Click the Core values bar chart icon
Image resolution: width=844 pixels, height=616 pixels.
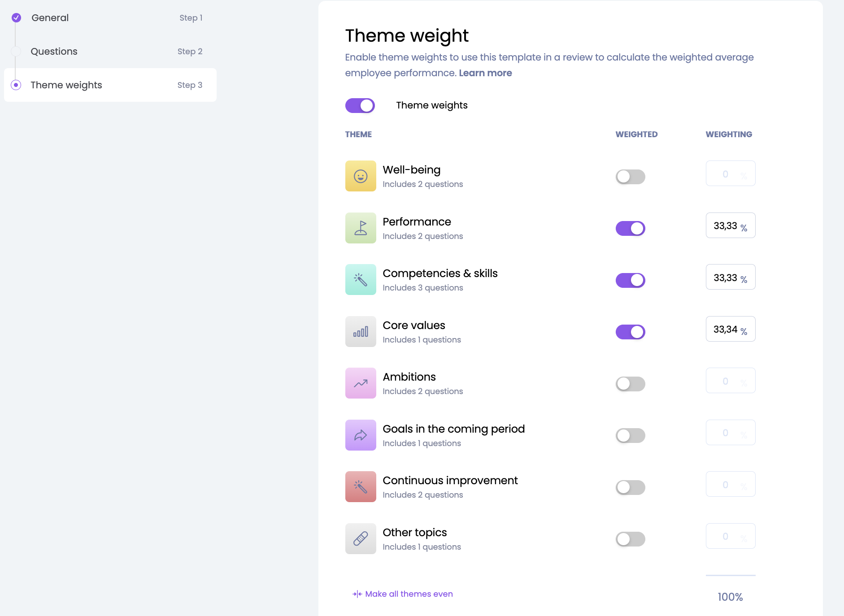361,332
